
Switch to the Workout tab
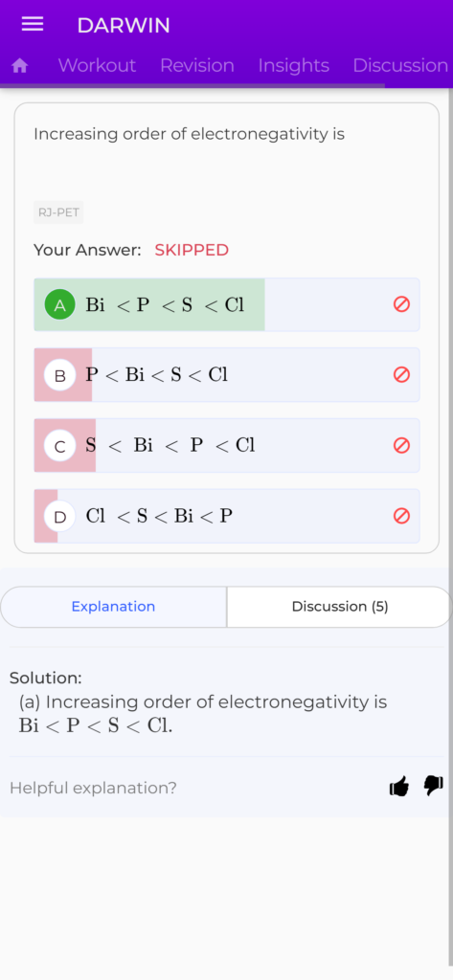pos(97,66)
